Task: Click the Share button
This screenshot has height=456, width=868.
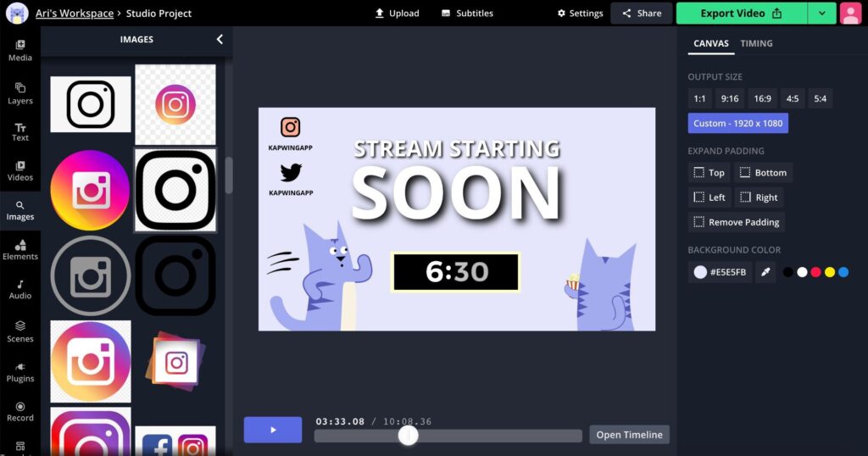Action: 641,14
